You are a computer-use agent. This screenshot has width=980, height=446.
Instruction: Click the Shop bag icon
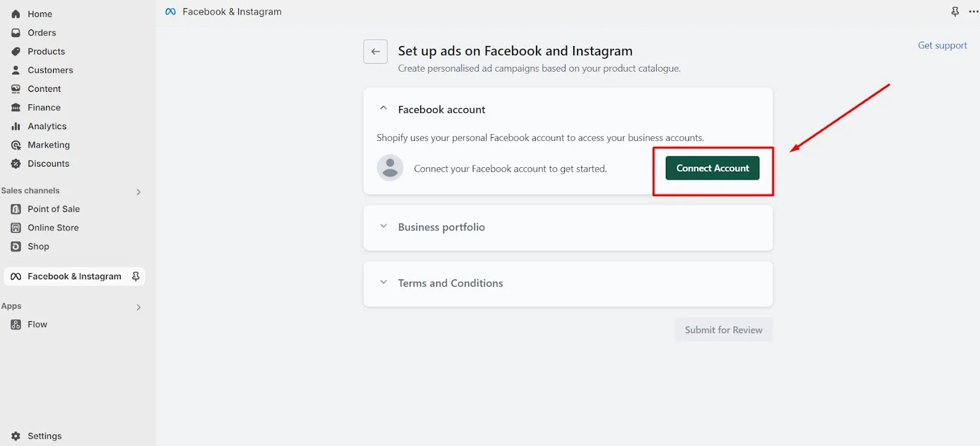(16, 246)
